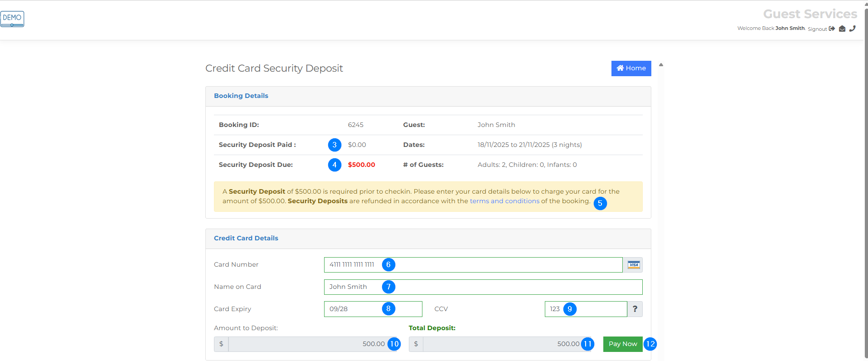Click into the CCV input field
Screen dimensions: 868x361
598,309
